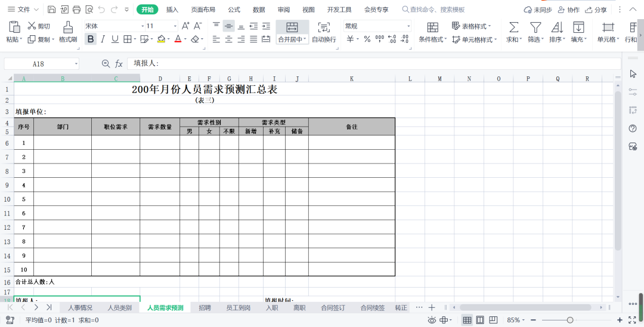
Task: Open the font name 宋体 dropdown
Action: [x=143, y=26]
